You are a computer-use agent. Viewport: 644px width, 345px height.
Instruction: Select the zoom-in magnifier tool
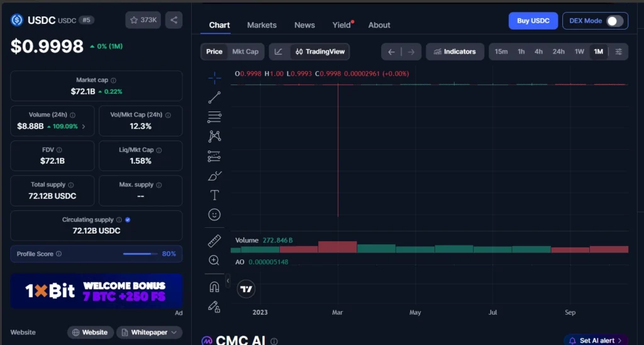click(x=214, y=260)
